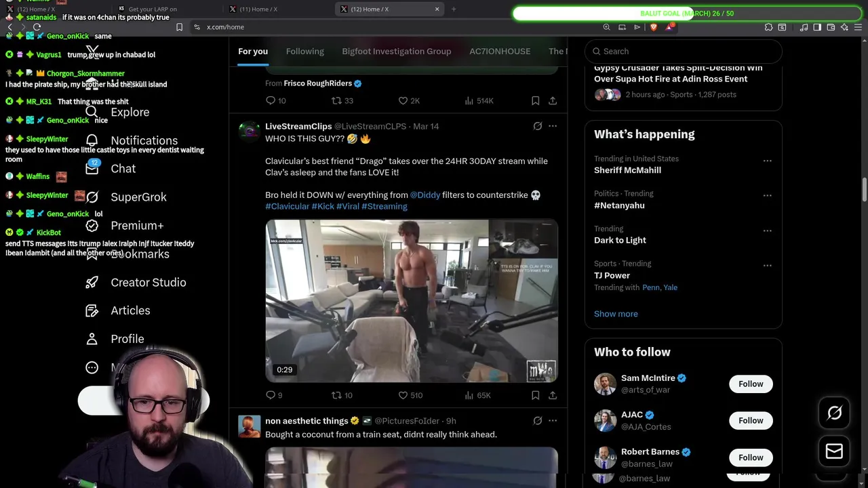The height and width of the screenshot is (488, 868).
Task: Open the browser hamburger main menu
Action: pos(859,27)
